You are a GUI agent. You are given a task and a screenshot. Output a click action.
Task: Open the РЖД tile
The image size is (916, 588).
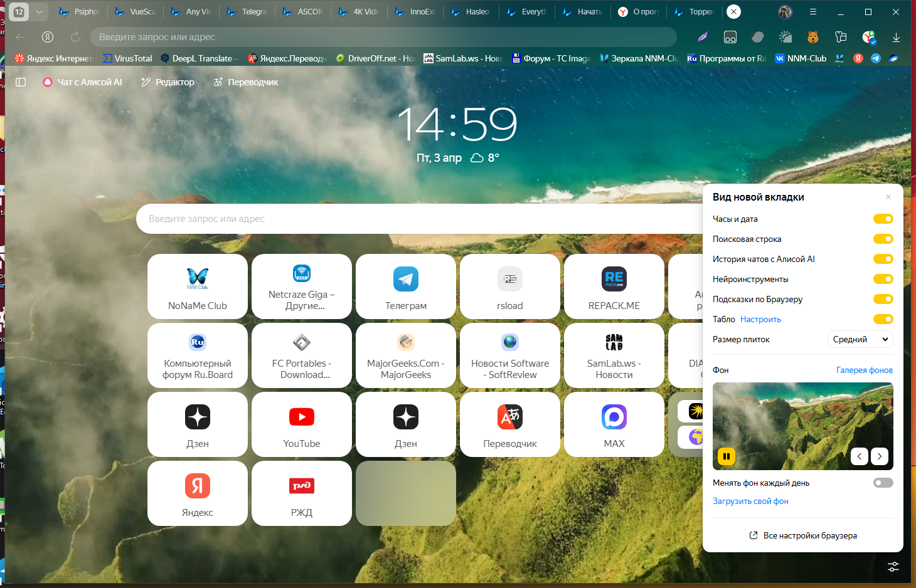click(302, 493)
